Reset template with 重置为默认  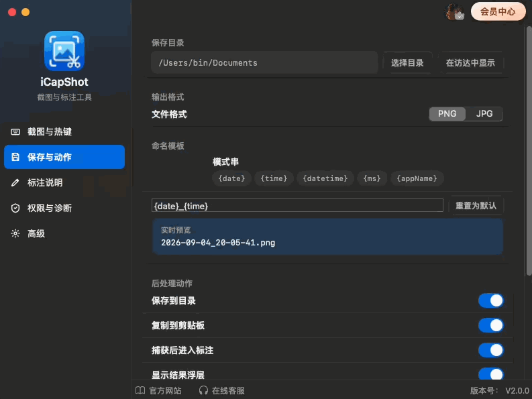point(476,206)
